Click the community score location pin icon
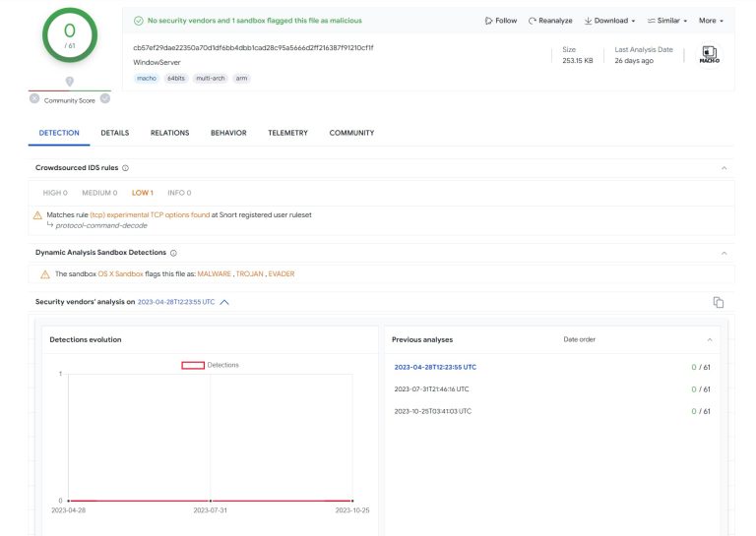756x536 pixels. [70, 82]
